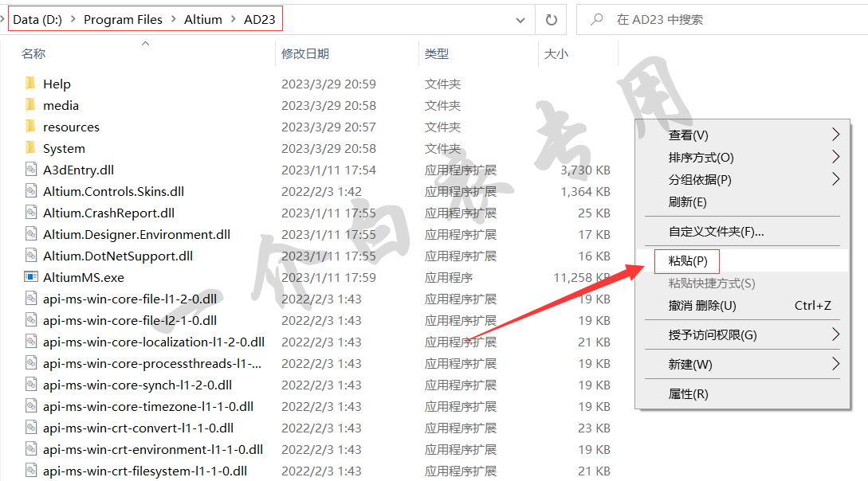The width and height of the screenshot is (868, 481).
Task: Select the folder name resources
Action: pyautogui.click(x=72, y=127)
